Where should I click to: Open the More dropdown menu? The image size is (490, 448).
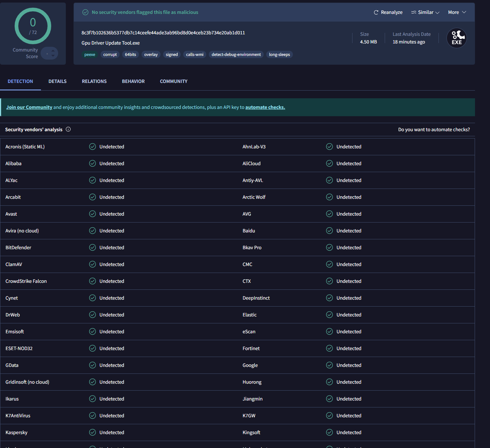coord(457,12)
